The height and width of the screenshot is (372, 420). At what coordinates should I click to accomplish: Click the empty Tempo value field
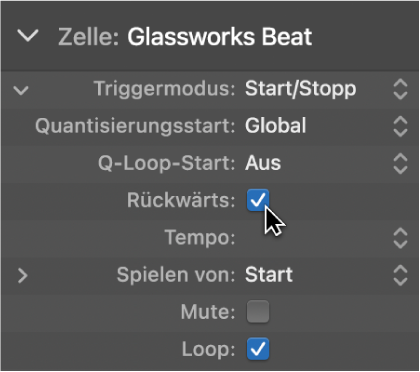pos(315,238)
